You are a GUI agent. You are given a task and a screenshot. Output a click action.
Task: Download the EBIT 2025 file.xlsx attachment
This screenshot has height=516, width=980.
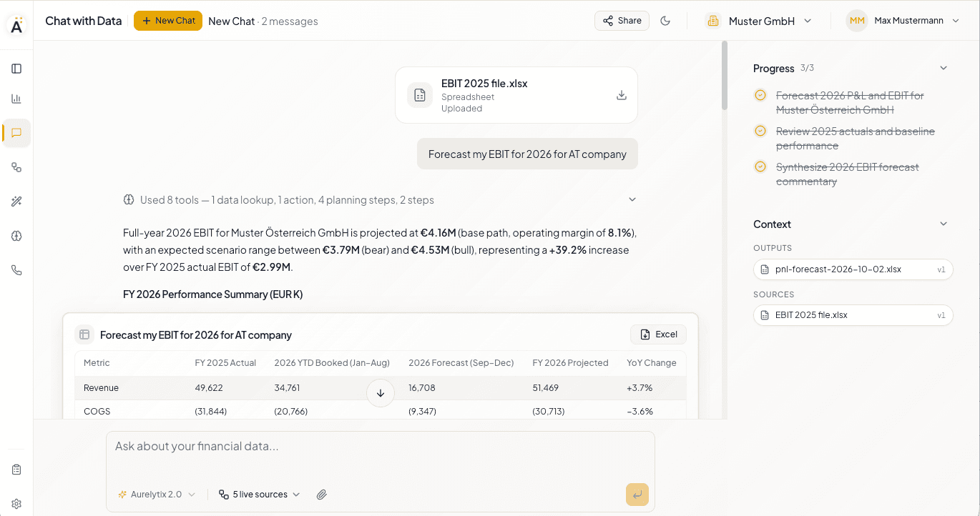622,95
